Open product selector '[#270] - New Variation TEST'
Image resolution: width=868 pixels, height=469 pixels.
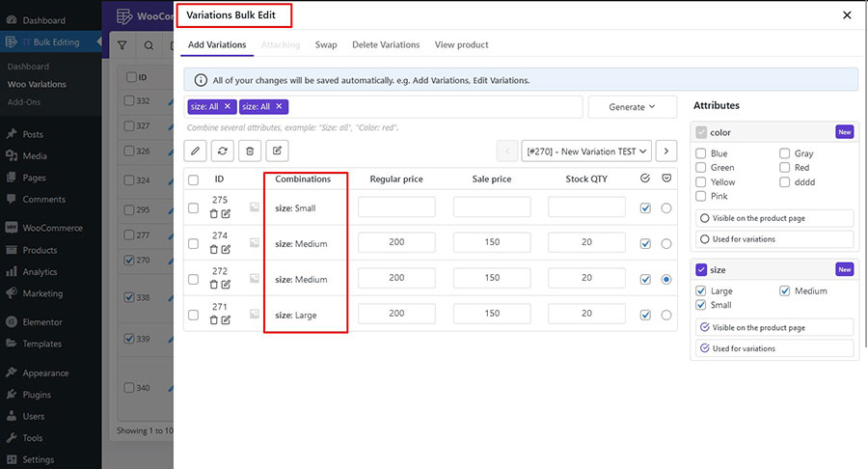pos(586,151)
